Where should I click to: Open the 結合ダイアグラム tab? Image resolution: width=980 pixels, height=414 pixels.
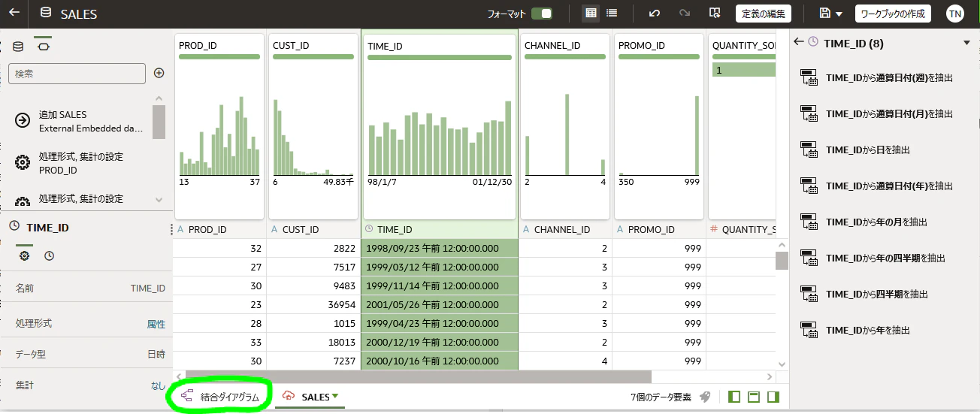[x=220, y=397]
